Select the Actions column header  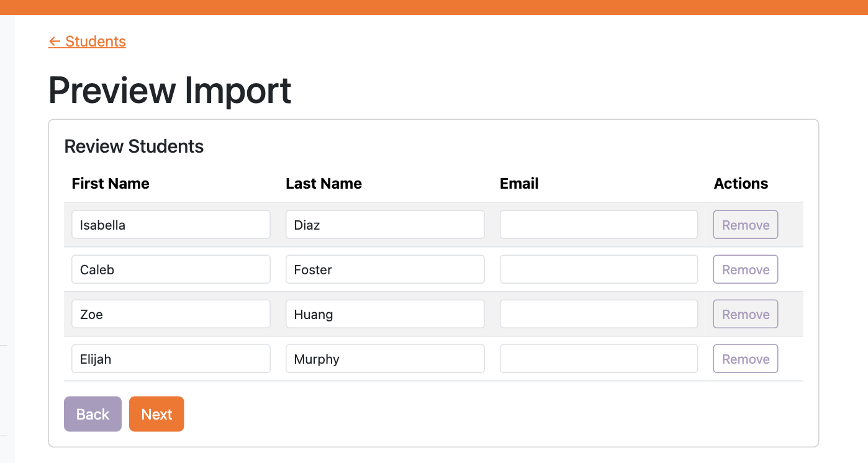(741, 184)
